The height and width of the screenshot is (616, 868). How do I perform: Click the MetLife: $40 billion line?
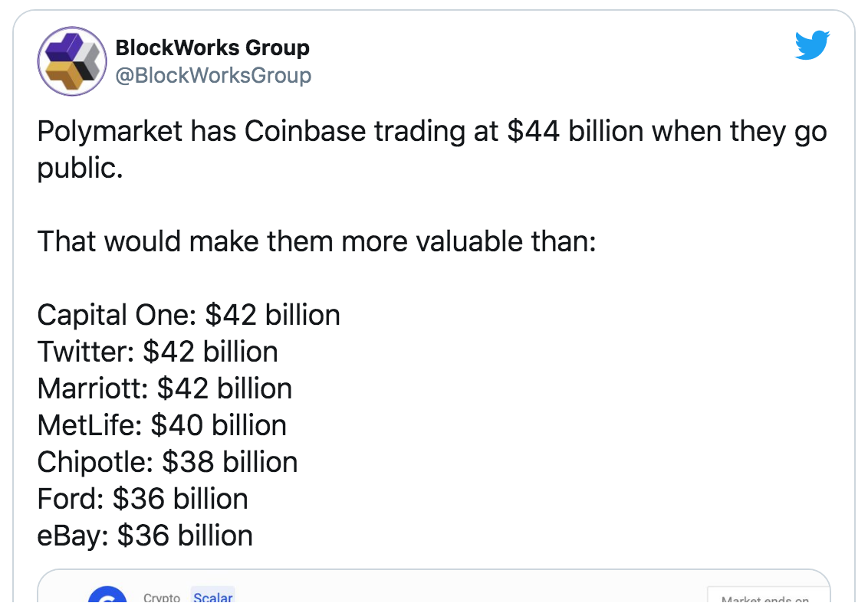point(162,425)
